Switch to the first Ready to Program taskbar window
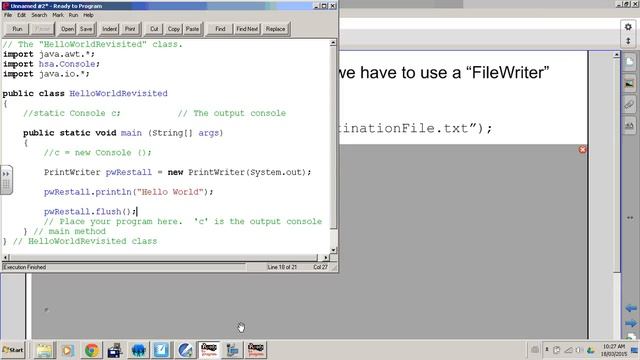The width and height of the screenshot is (640, 360). [209, 350]
